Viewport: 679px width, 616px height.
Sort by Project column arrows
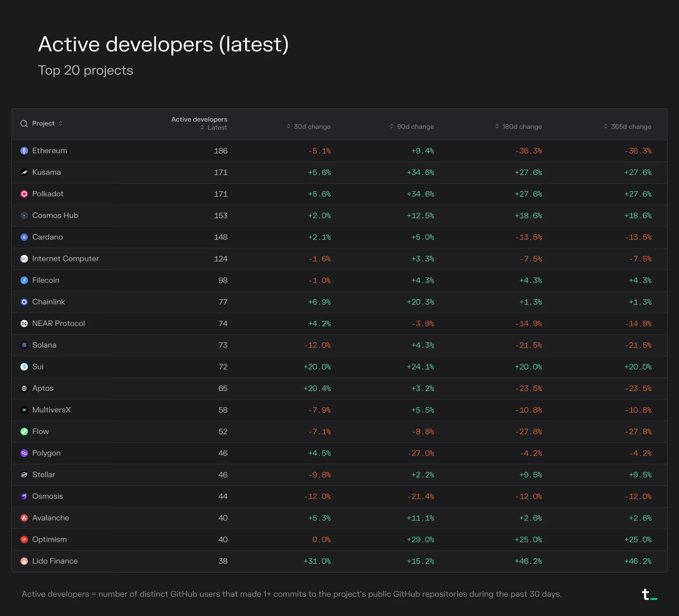click(x=61, y=124)
